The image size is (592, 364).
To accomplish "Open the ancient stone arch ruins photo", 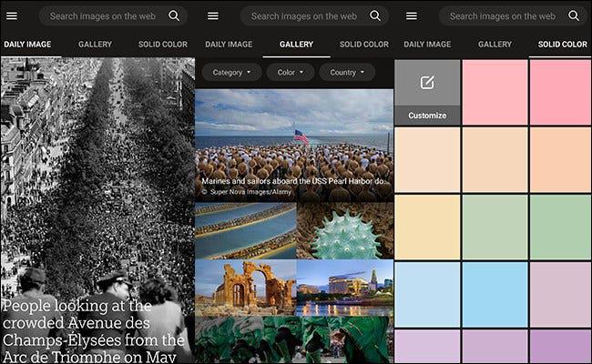I will point(246,288).
